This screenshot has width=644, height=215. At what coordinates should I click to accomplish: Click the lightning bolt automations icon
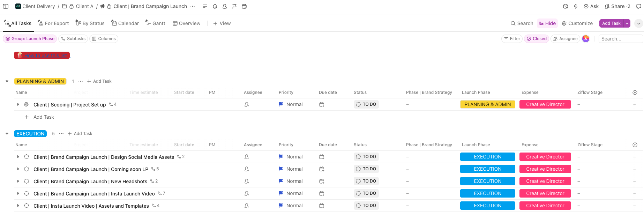576,6
